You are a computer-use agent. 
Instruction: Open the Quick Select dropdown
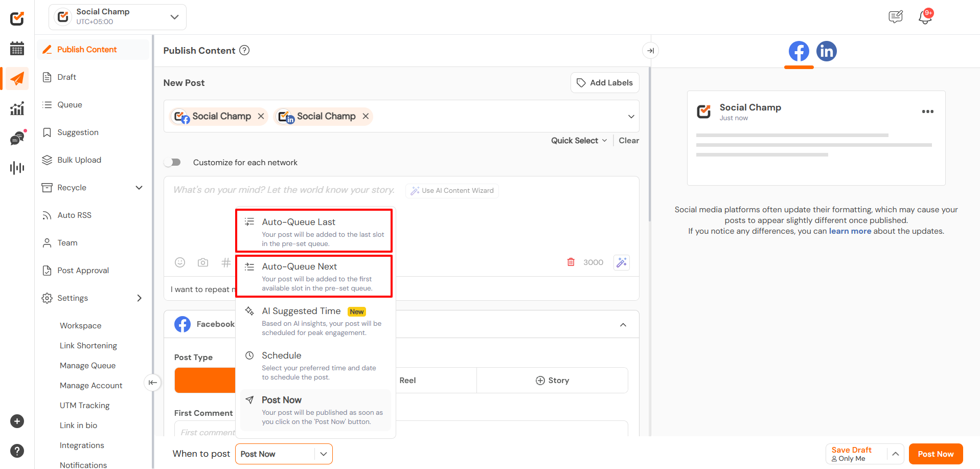coord(579,141)
